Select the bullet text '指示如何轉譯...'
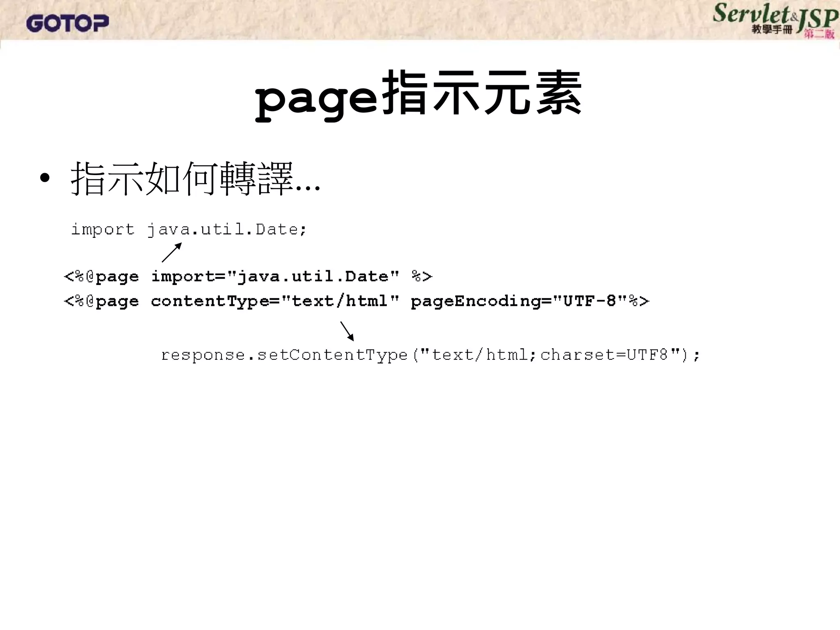The height and width of the screenshot is (630, 840). (x=195, y=178)
